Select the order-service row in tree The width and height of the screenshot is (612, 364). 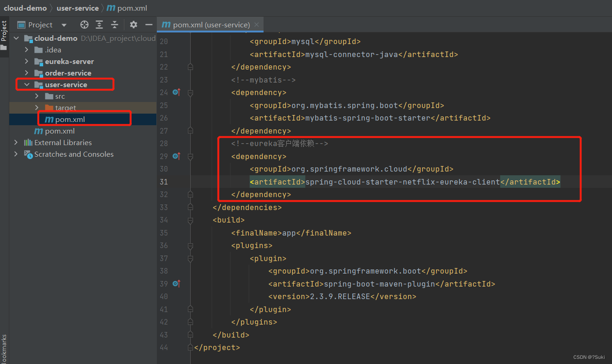click(x=83, y=73)
